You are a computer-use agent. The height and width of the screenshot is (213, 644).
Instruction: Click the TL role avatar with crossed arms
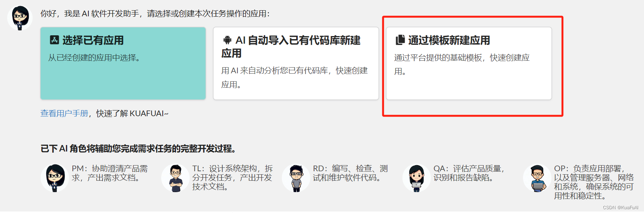[x=175, y=178]
